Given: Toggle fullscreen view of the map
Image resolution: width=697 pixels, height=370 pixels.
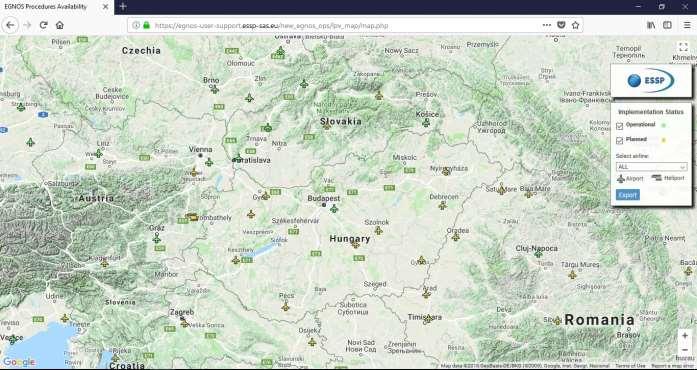Looking at the screenshot, I should tap(683, 47).
